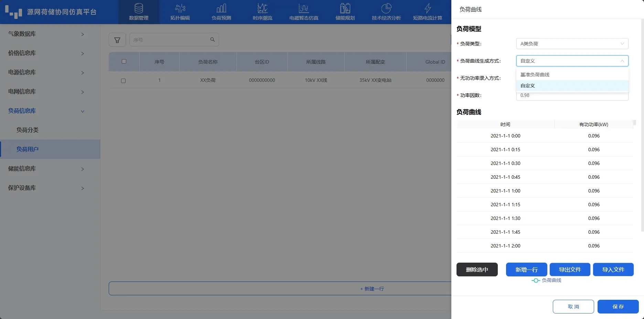Image resolution: width=644 pixels, height=319 pixels.
Task: Click the 0000000000 台区ID cell
Action: [262, 80]
